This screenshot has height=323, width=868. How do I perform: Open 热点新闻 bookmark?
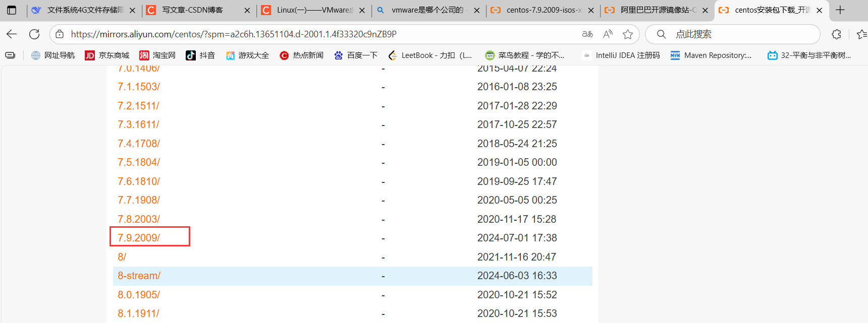click(301, 55)
